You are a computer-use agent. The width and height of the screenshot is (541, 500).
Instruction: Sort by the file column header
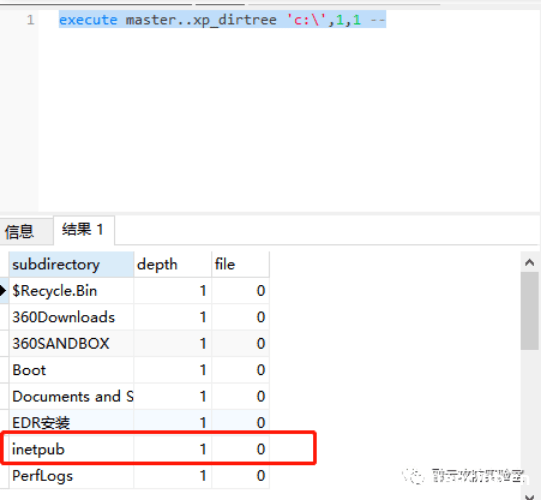click(x=240, y=265)
